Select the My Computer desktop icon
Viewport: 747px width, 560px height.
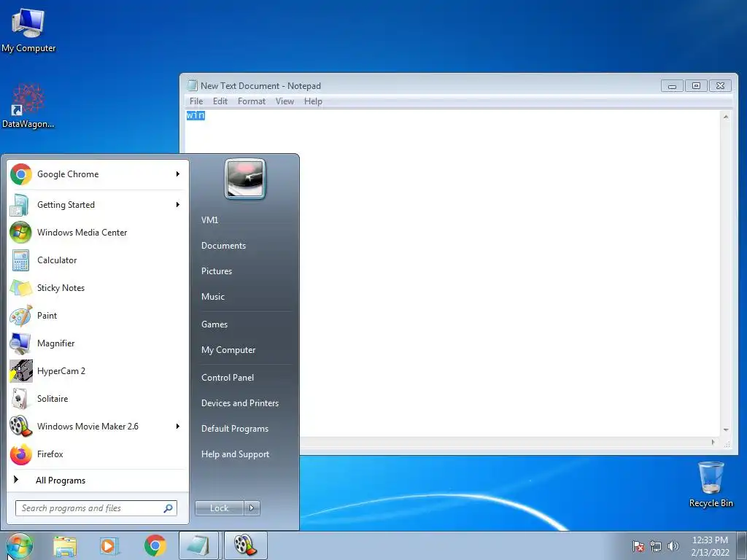tap(28, 31)
